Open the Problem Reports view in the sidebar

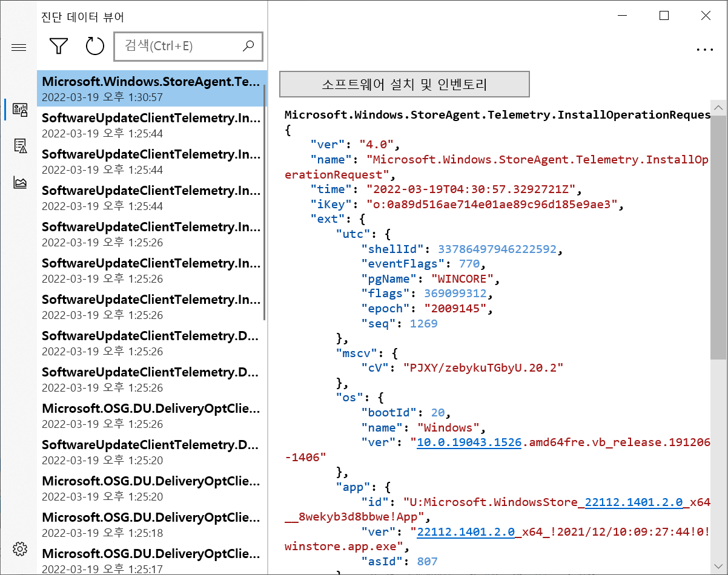tap(20, 146)
